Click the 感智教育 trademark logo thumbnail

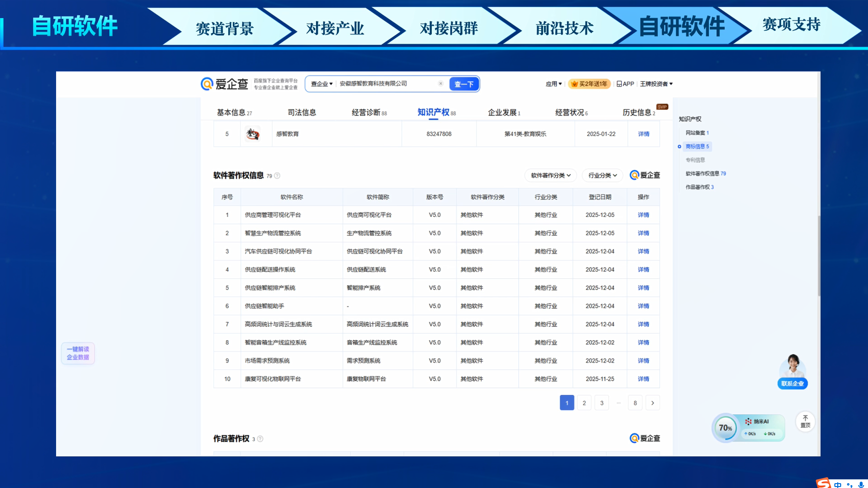(x=253, y=134)
